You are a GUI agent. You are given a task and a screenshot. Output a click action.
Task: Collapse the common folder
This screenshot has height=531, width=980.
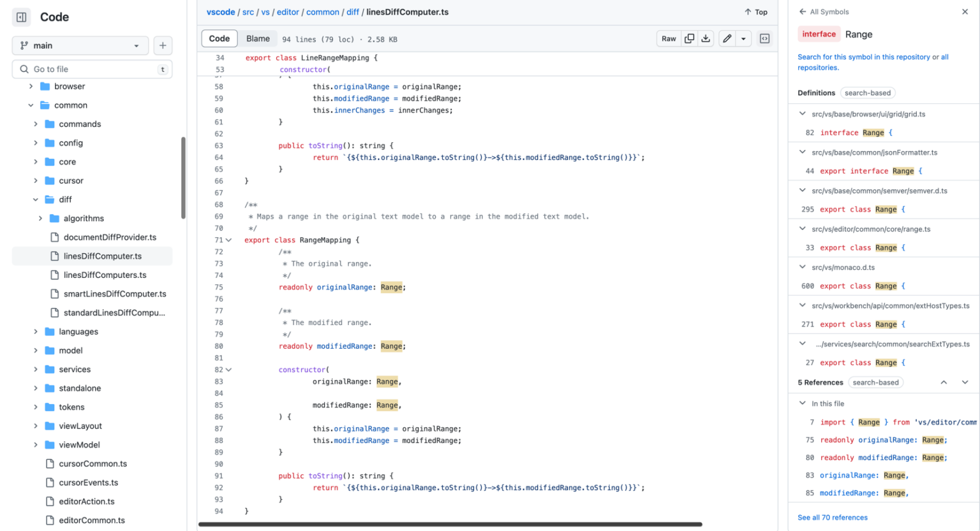pyautogui.click(x=31, y=105)
